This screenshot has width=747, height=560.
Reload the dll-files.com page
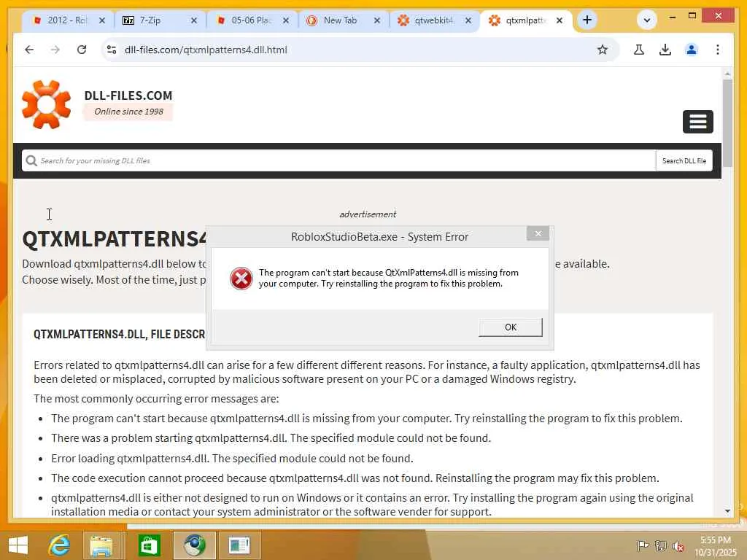(82, 50)
